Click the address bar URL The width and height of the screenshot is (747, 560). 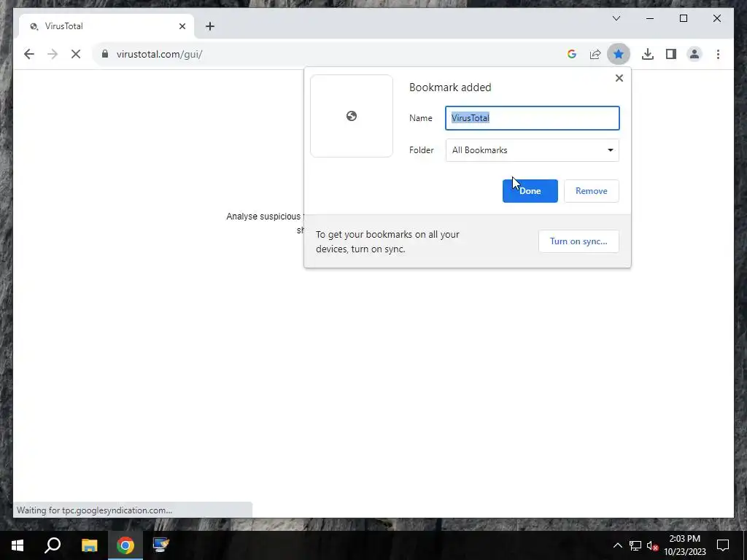[x=159, y=54]
